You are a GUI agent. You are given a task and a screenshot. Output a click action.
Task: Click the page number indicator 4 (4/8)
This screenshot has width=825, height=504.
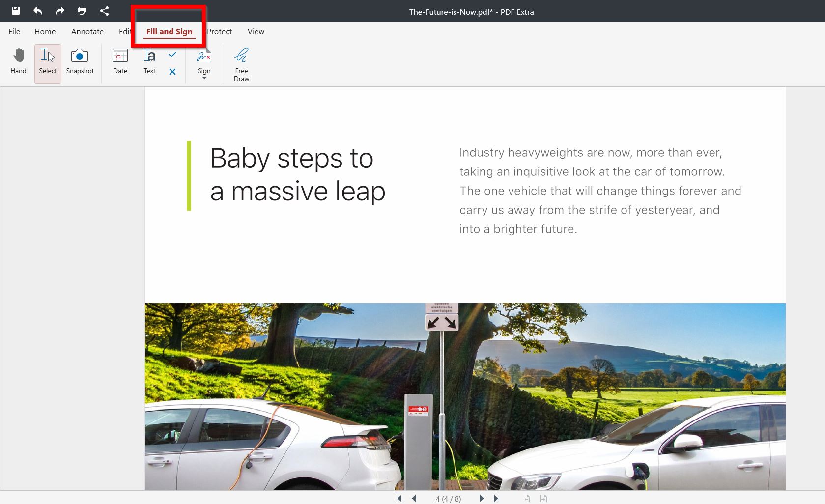(x=448, y=498)
